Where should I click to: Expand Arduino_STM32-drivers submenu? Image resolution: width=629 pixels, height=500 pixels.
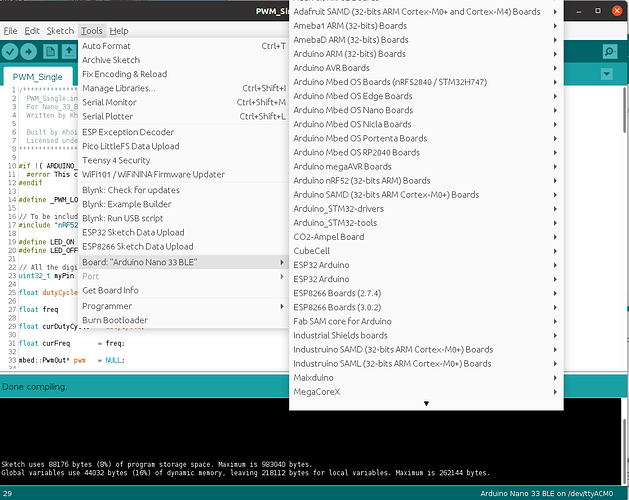tap(426, 209)
